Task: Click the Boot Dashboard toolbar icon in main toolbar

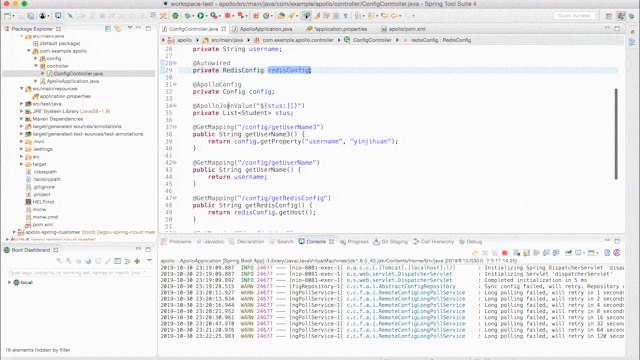Action: coord(175,16)
